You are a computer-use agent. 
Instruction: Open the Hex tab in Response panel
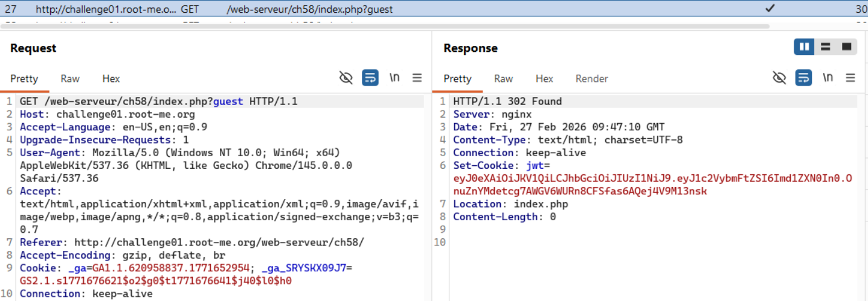(x=544, y=78)
